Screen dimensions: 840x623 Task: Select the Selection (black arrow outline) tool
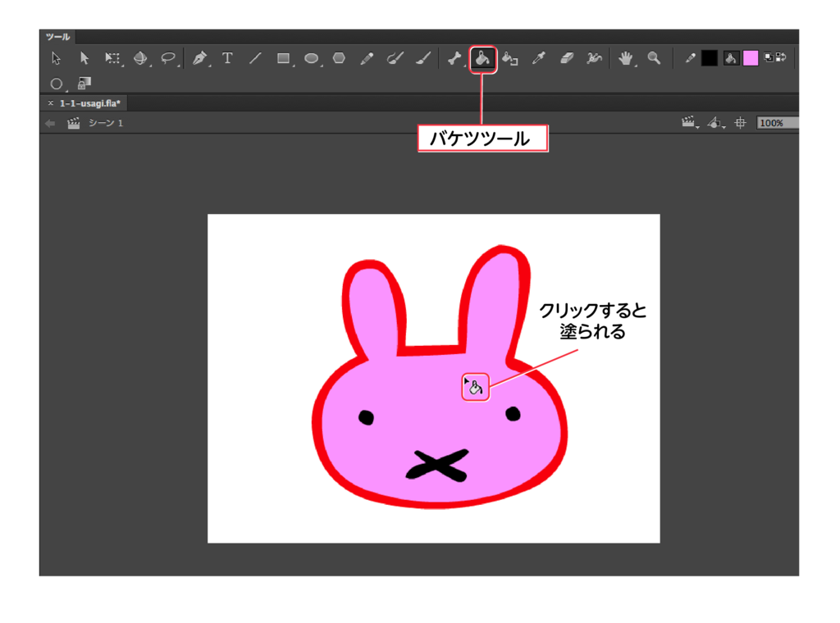tap(56, 58)
